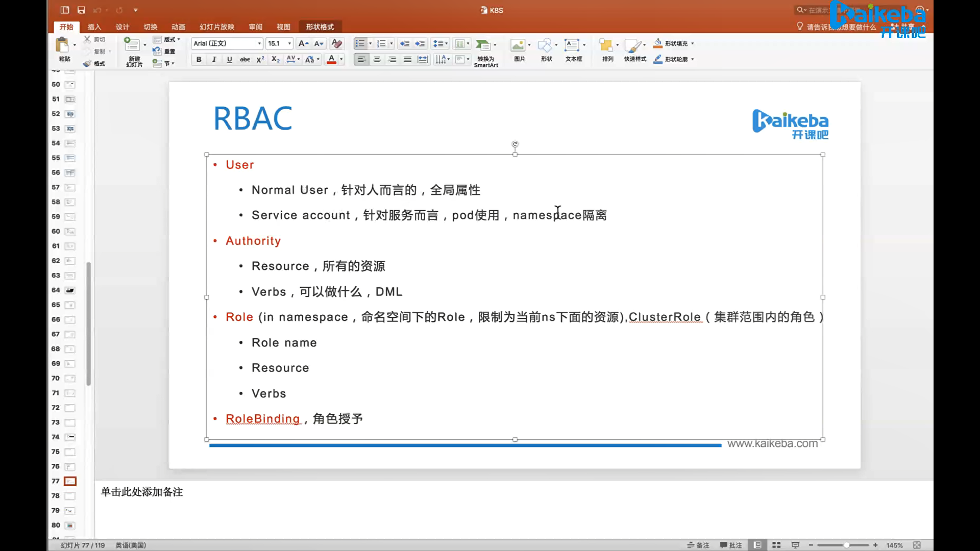Increase the text indent level
Screen dimensions: 980x551
tap(420, 43)
